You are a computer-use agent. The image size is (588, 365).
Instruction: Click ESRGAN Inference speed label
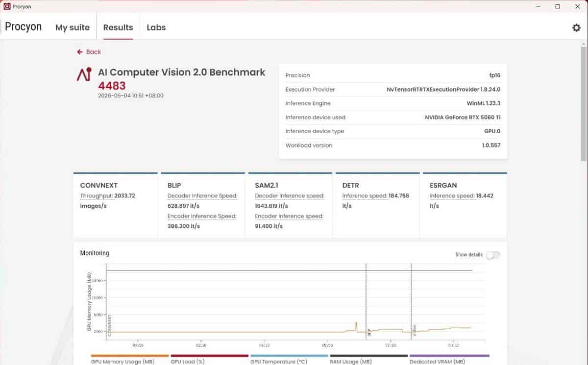pos(452,196)
